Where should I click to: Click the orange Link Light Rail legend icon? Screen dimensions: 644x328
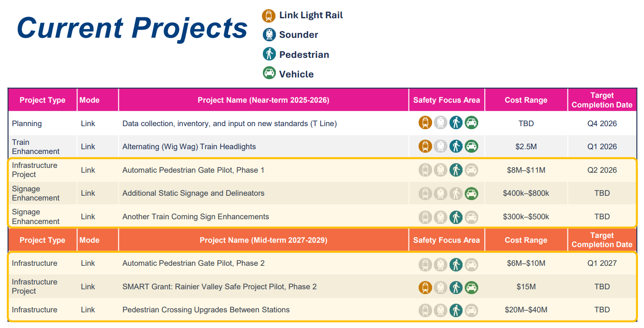(269, 16)
